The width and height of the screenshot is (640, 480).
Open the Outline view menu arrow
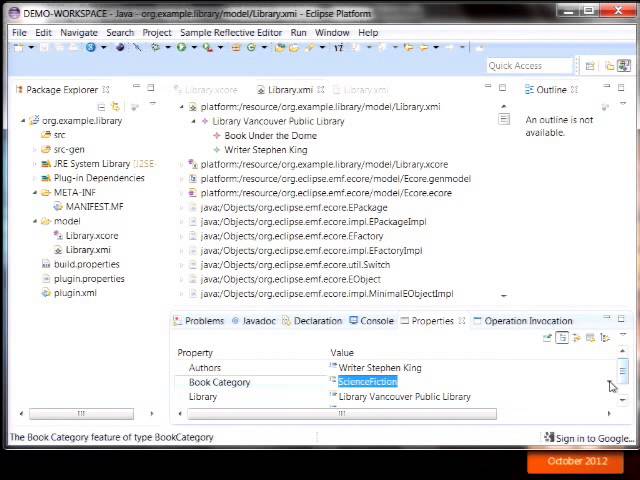coord(623,104)
